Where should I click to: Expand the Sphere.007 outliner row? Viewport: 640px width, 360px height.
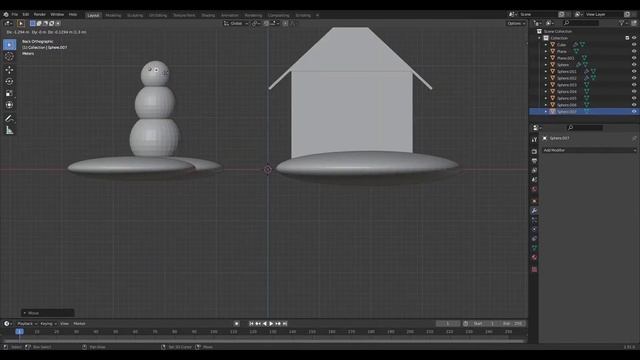point(546,111)
